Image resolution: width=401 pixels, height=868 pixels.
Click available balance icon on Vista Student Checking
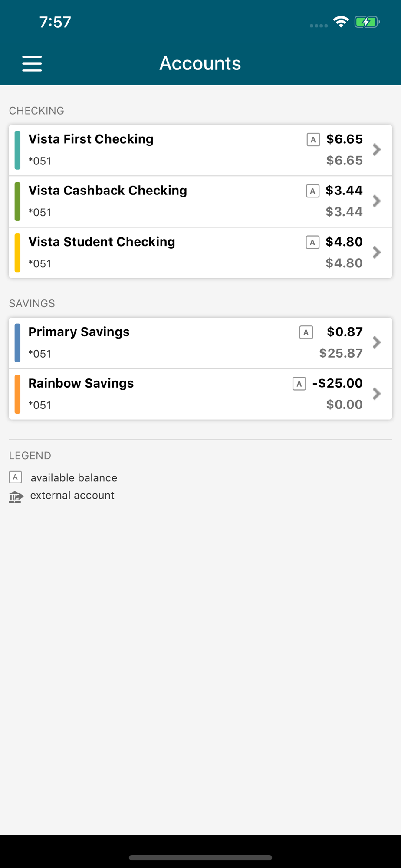[x=312, y=242]
